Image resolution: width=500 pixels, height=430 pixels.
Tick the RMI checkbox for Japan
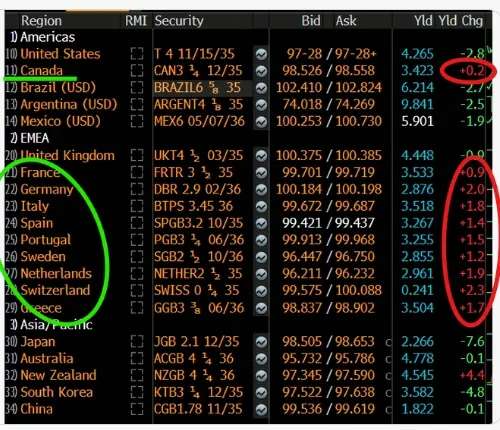[x=137, y=342]
